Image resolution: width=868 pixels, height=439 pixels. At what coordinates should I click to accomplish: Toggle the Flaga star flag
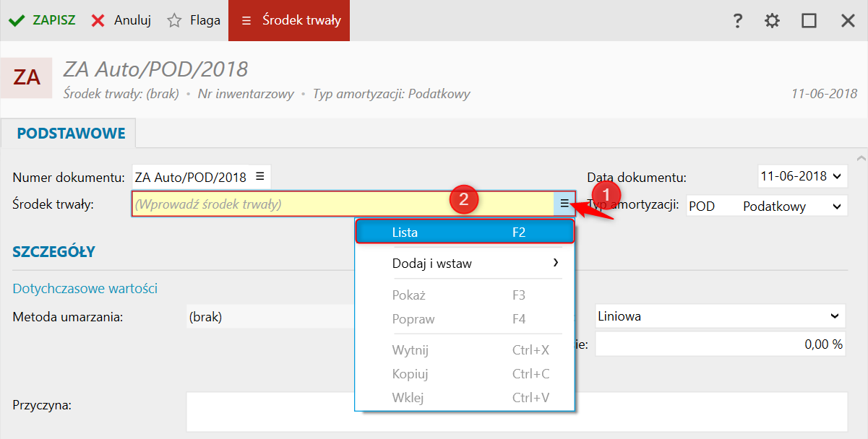194,20
